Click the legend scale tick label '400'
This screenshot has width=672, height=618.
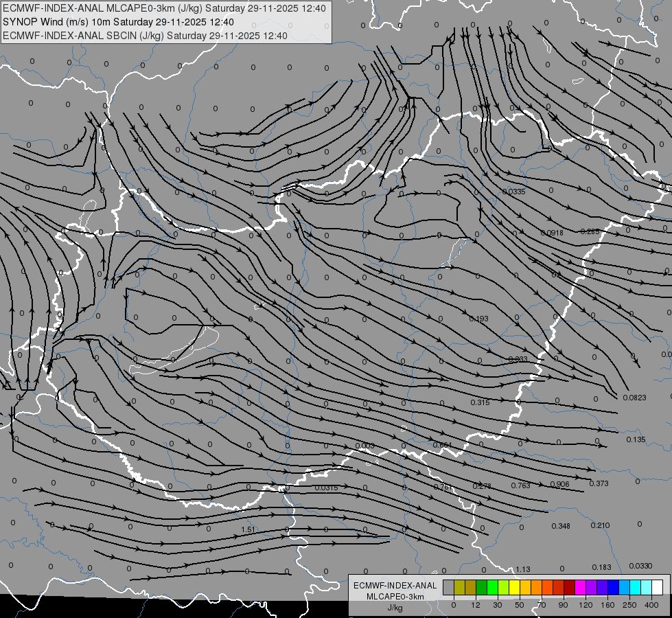point(651,605)
